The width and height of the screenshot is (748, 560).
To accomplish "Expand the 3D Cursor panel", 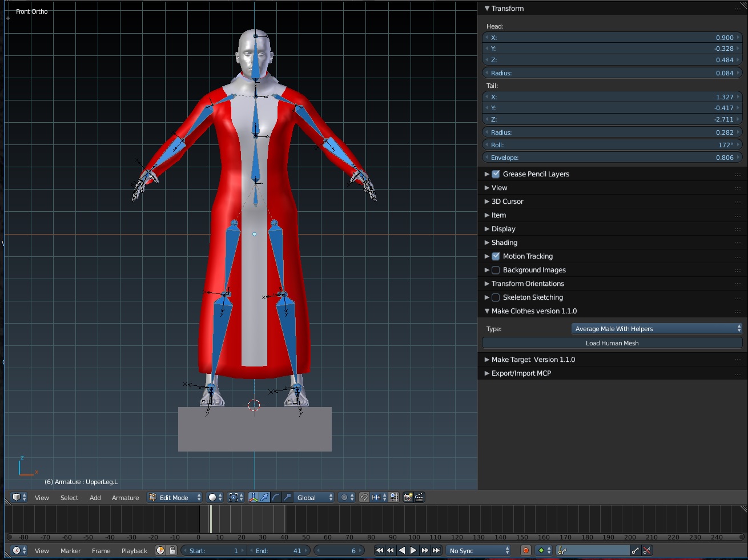I will [x=486, y=202].
